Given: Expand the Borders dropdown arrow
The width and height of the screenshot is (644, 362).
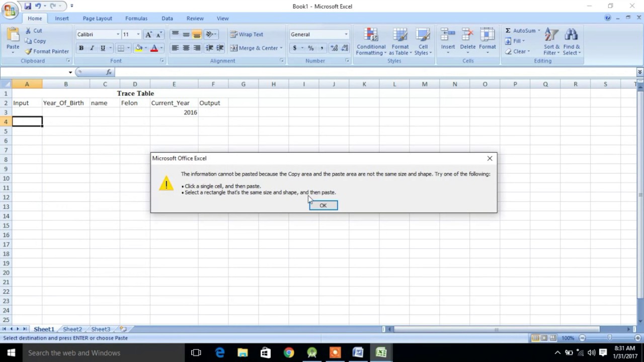Looking at the screenshot, I should (x=128, y=48).
